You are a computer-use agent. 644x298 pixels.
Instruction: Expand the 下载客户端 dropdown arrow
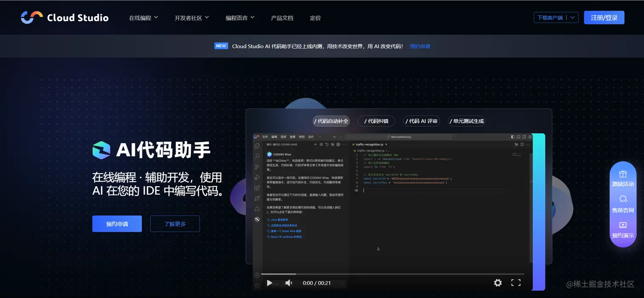572,17
